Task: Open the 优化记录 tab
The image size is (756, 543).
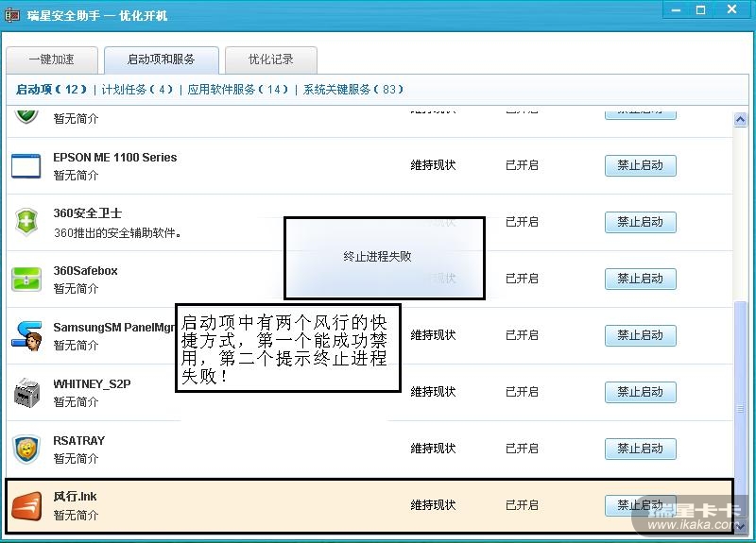Action: tap(270, 59)
